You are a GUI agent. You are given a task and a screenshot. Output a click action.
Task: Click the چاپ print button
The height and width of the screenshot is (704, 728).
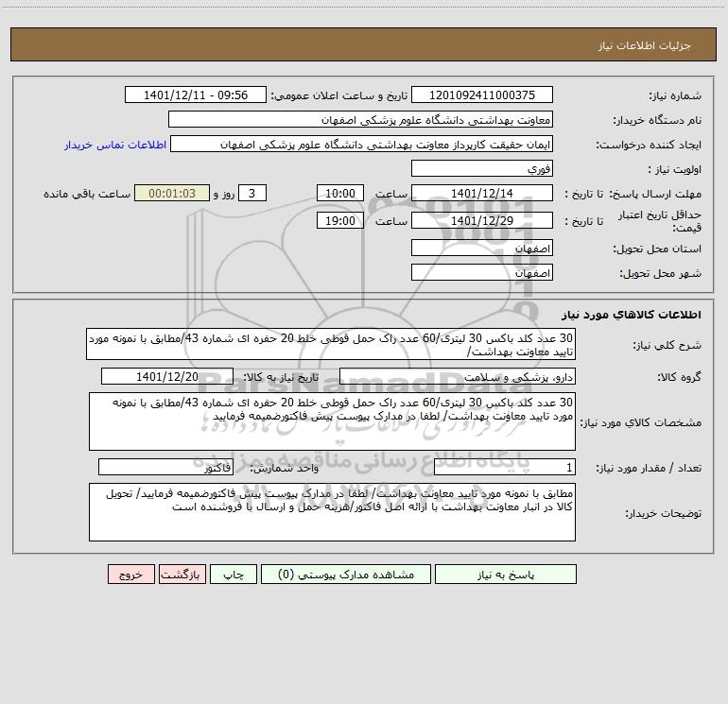point(234,575)
